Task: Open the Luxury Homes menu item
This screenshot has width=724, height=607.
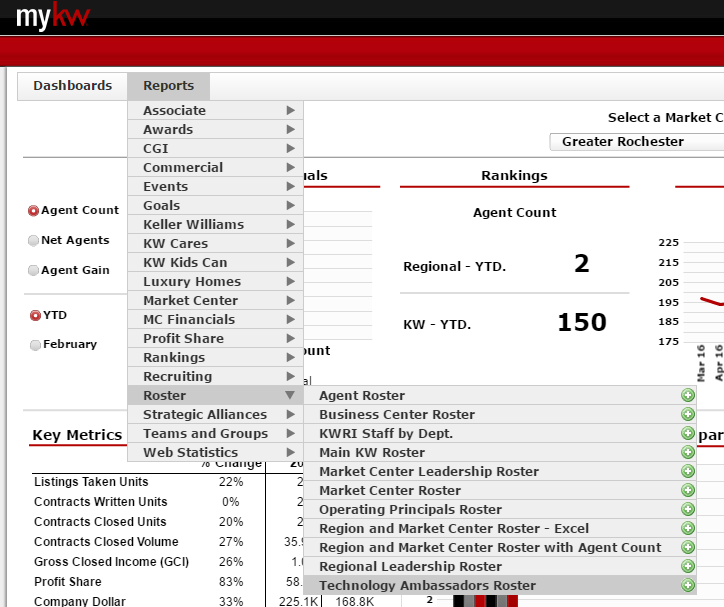Action: 215,281
